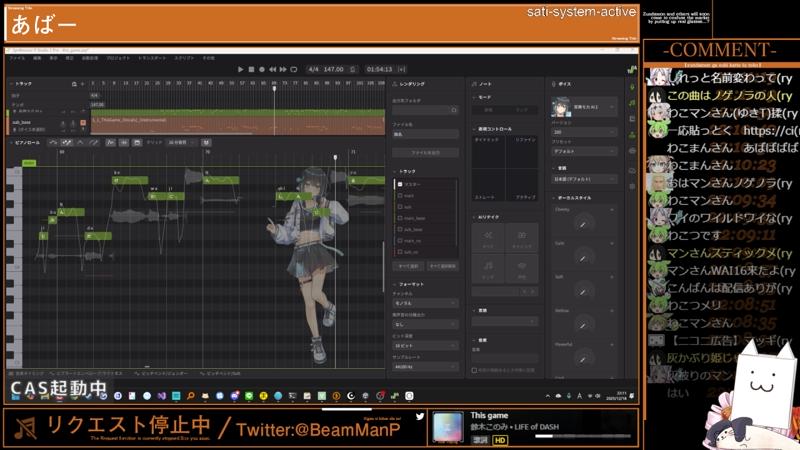Click the 4/4 time signature field
This screenshot has width=800, height=450.
point(313,69)
